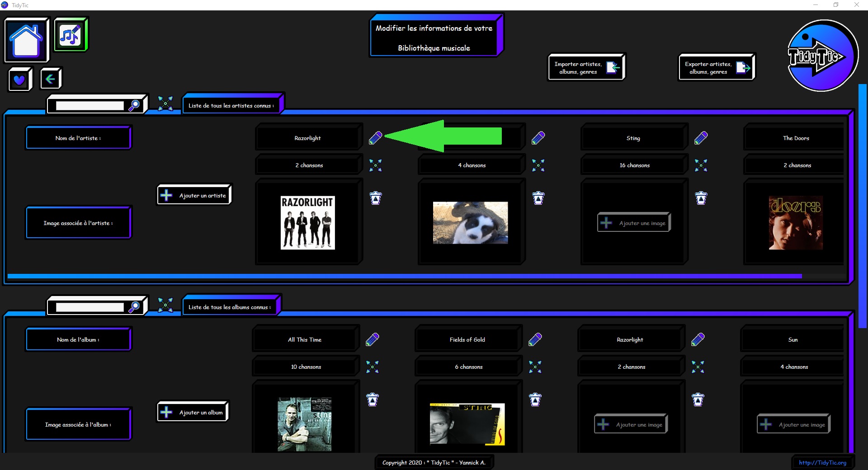Click the '10 chansons' count box
868x470 pixels.
[x=306, y=366]
